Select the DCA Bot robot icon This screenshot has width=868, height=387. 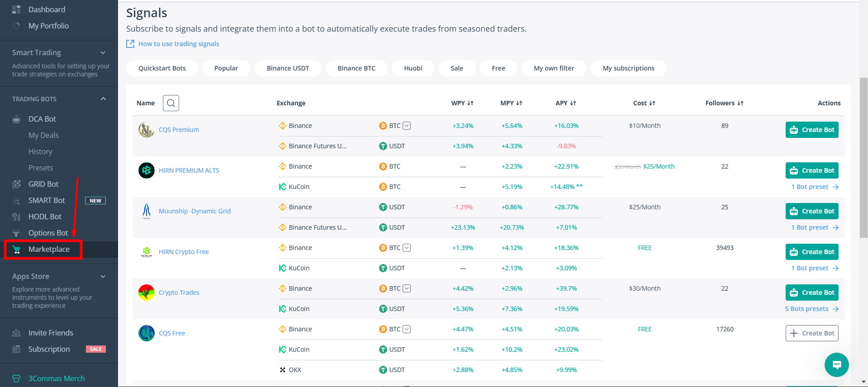pyautogui.click(x=16, y=119)
